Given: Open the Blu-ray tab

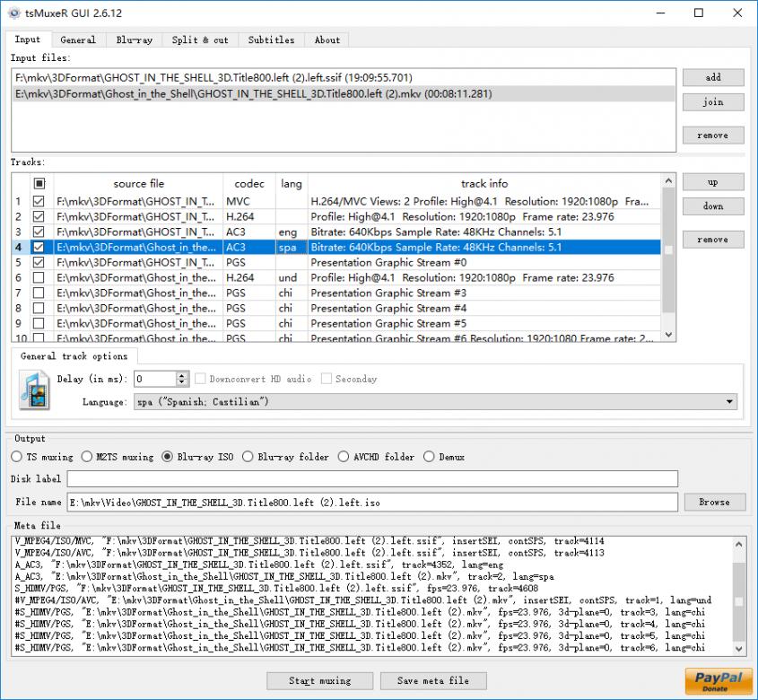Looking at the screenshot, I should click(x=134, y=39).
